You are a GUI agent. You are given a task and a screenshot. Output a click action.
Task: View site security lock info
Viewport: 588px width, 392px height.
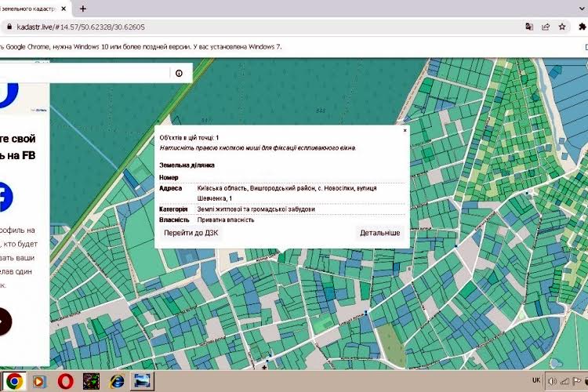tap(9, 27)
